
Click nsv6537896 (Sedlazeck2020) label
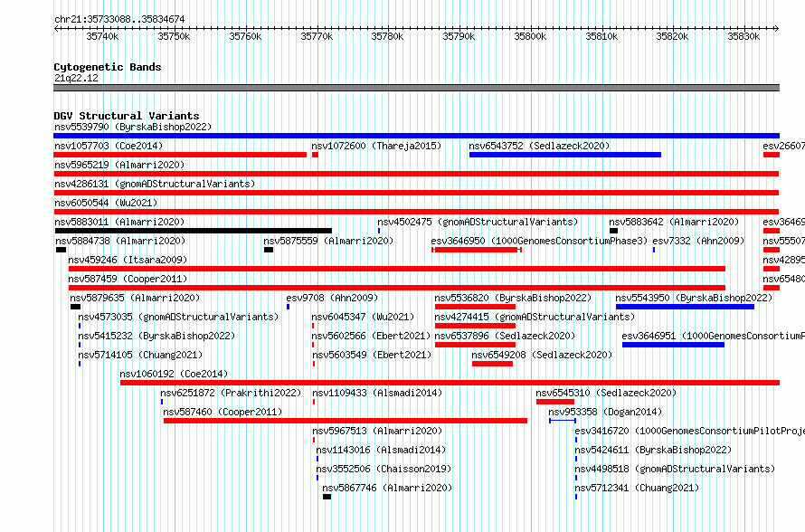pyautogui.click(x=505, y=336)
